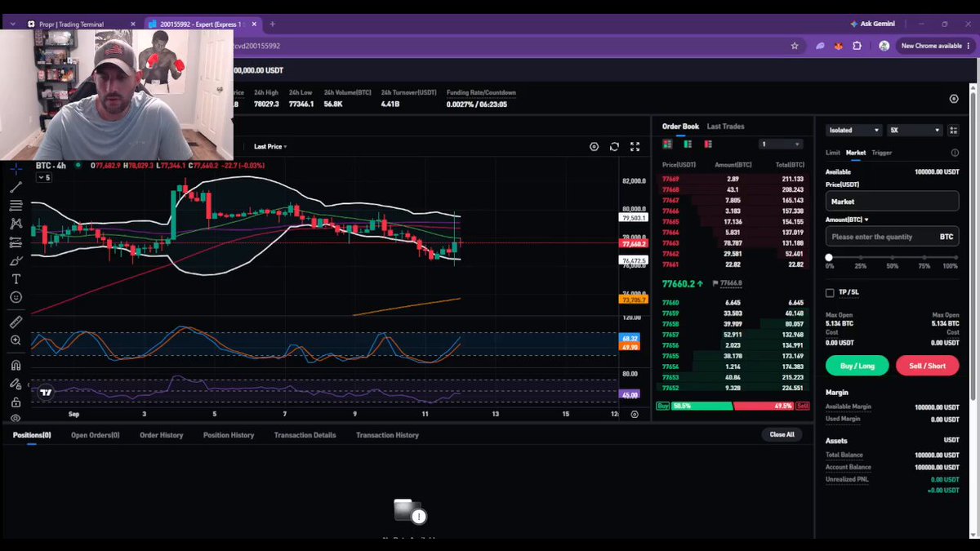The image size is (980, 551).
Task: Toggle lock all drawings icon
Action: coord(16,402)
